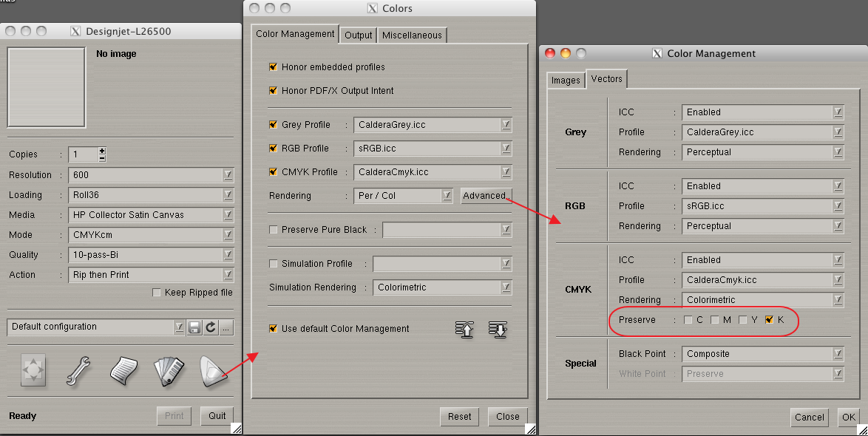Switch to the Output tab
This screenshot has height=436, width=868.
pyautogui.click(x=359, y=35)
